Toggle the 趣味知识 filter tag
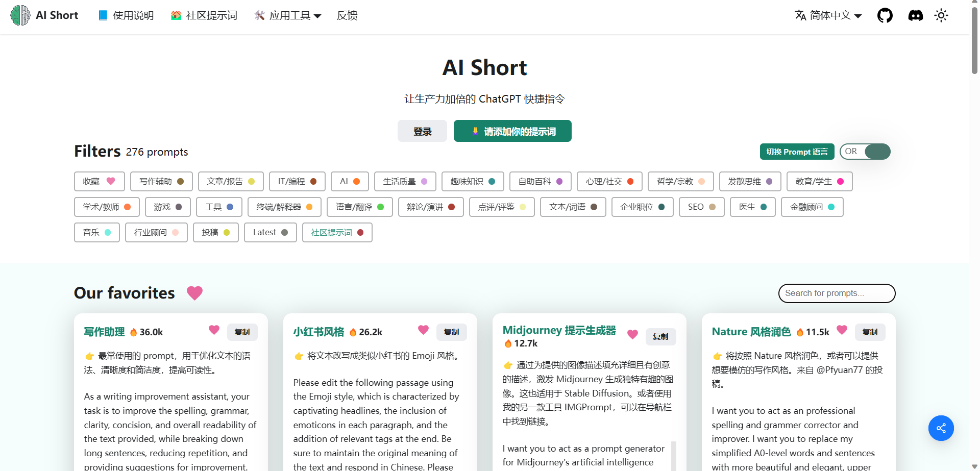The image size is (980, 471). point(473,182)
